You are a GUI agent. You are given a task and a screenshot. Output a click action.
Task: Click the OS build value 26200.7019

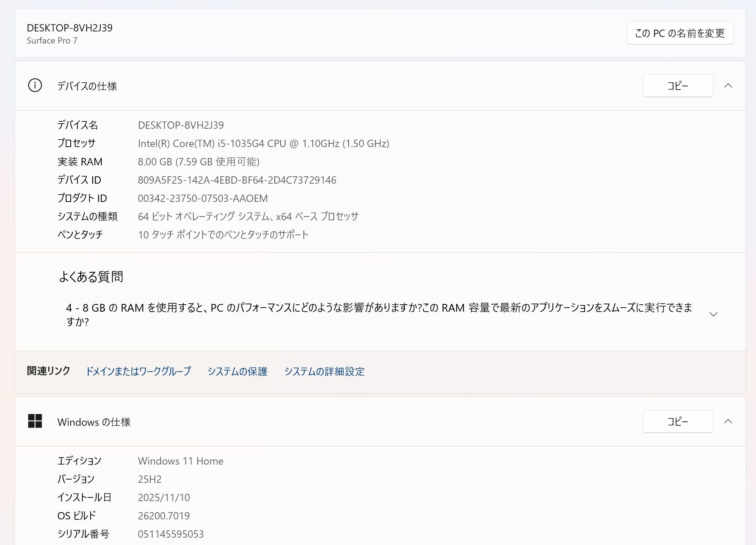tap(164, 516)
